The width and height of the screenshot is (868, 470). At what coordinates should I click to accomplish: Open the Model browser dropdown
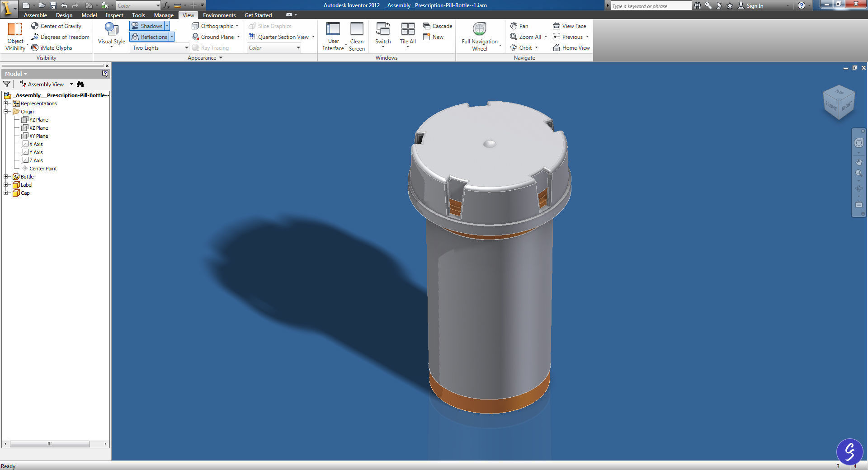(16, 74)
